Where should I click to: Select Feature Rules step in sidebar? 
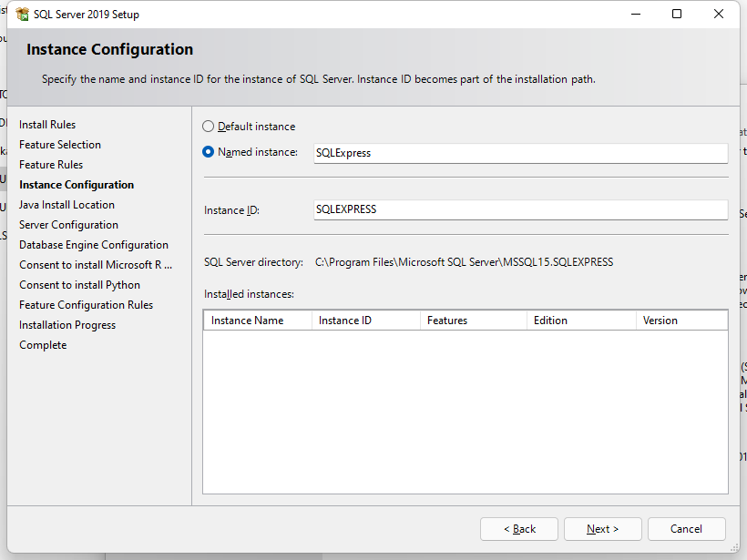[x=51, y=165]
